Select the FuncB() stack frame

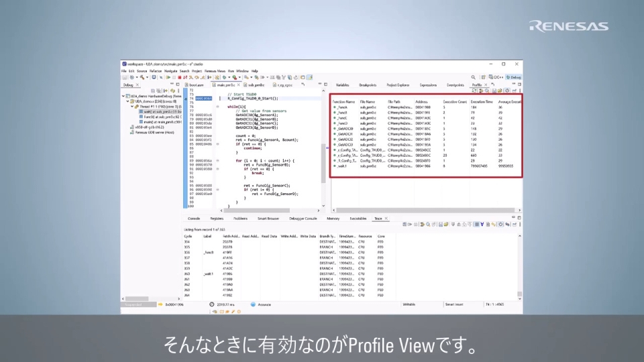160,117
